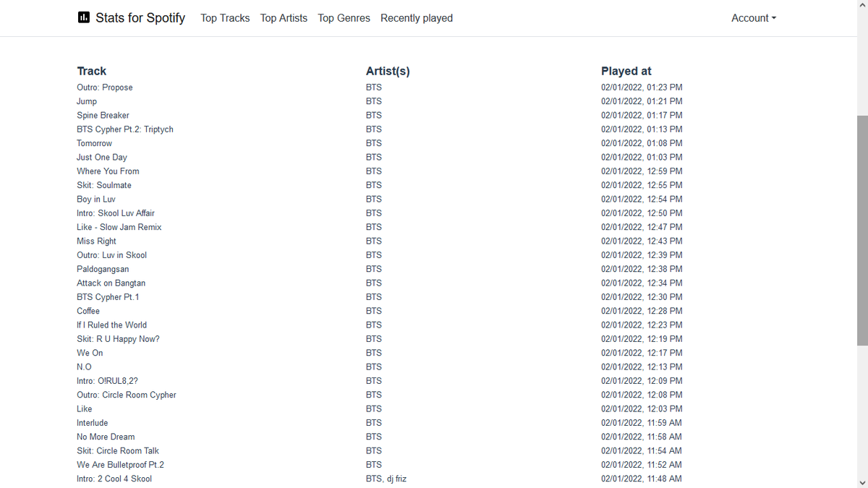Click the artist 'BTS, dj friz'
Viewport: 868px width, 488px height.
386,479
